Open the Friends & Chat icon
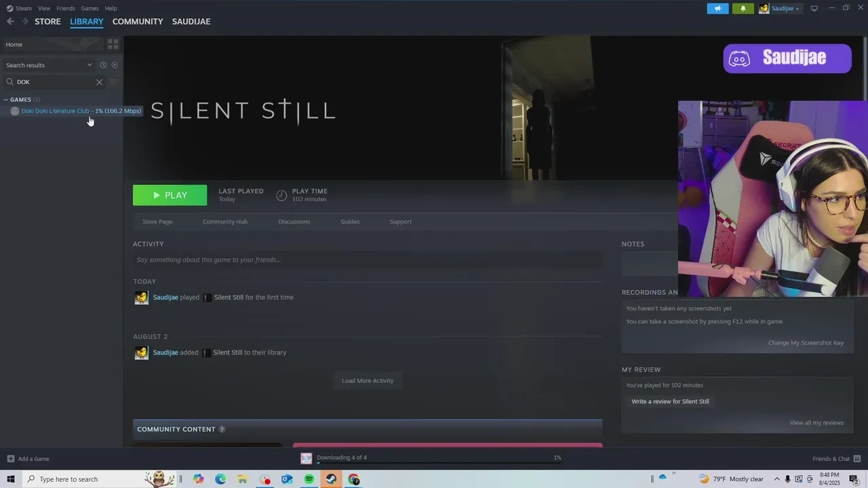Screen dimensions: 868x488 pyautogui.click(x=857, y=459)
